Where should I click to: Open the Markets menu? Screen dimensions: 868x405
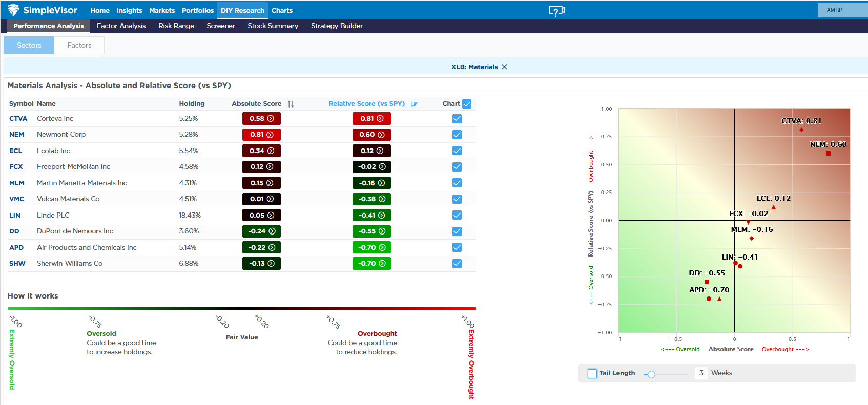[x=162, y=10]
